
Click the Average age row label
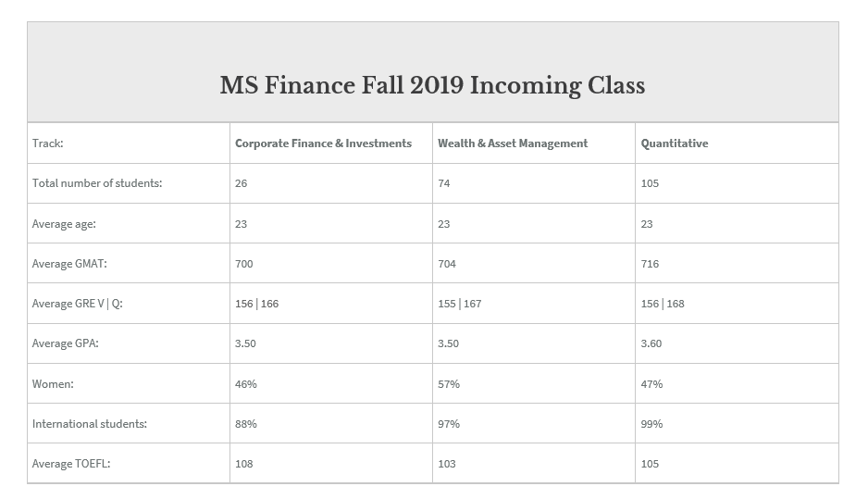[64, 224]
